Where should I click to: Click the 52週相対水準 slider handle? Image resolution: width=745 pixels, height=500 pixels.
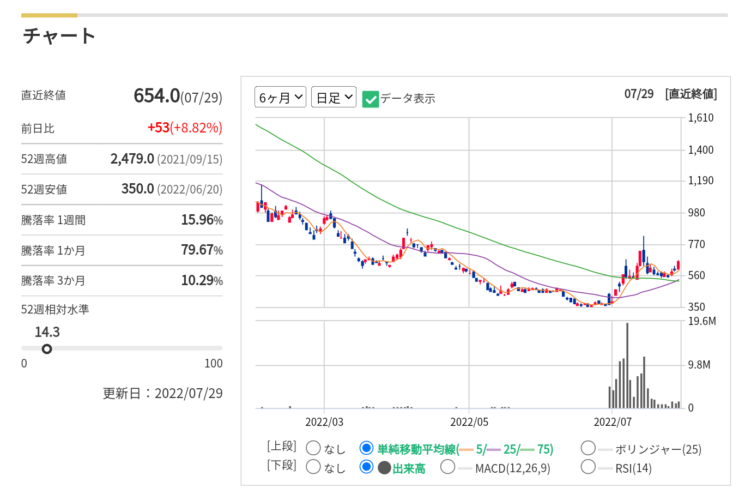click(47, 349)
